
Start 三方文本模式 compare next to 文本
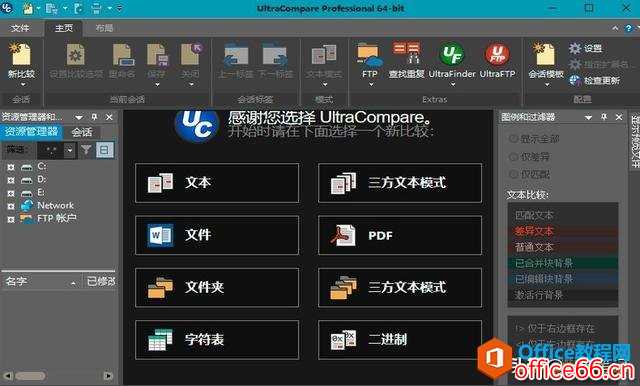pos(400,183)
